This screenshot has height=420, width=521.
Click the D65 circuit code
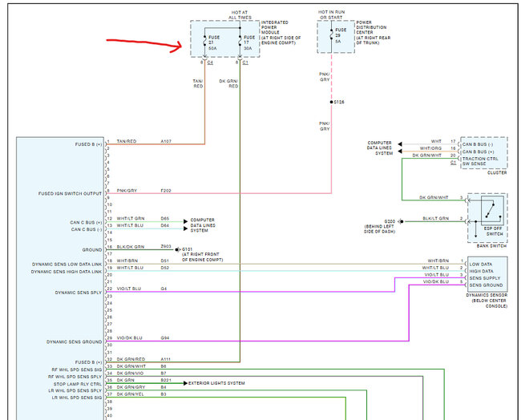(165, 218)
